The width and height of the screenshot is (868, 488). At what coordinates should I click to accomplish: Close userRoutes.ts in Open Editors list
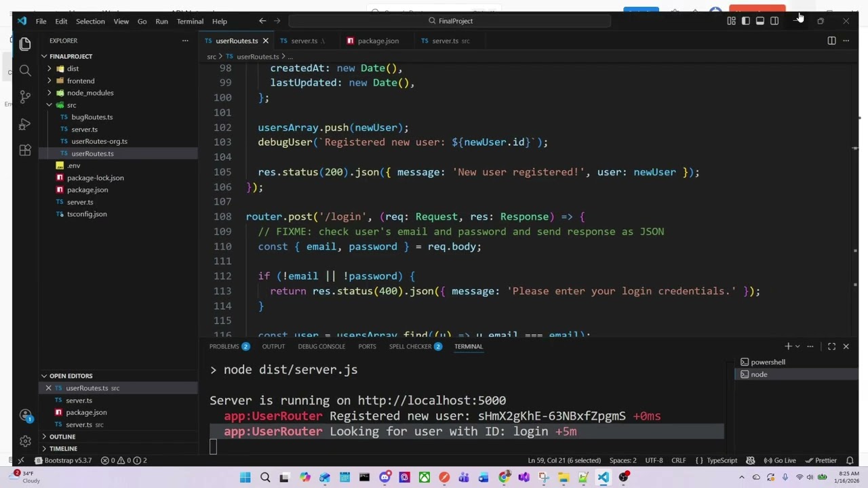pos(48,388)
